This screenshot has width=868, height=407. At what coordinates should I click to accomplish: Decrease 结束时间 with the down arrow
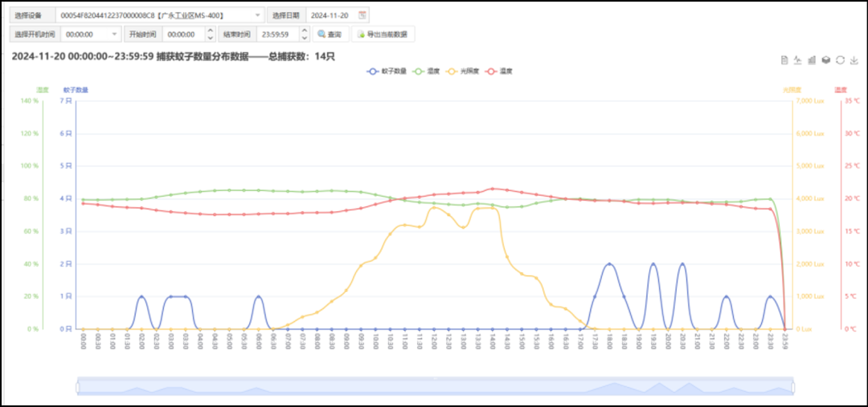pyautogui.click(x=305, y=38)
